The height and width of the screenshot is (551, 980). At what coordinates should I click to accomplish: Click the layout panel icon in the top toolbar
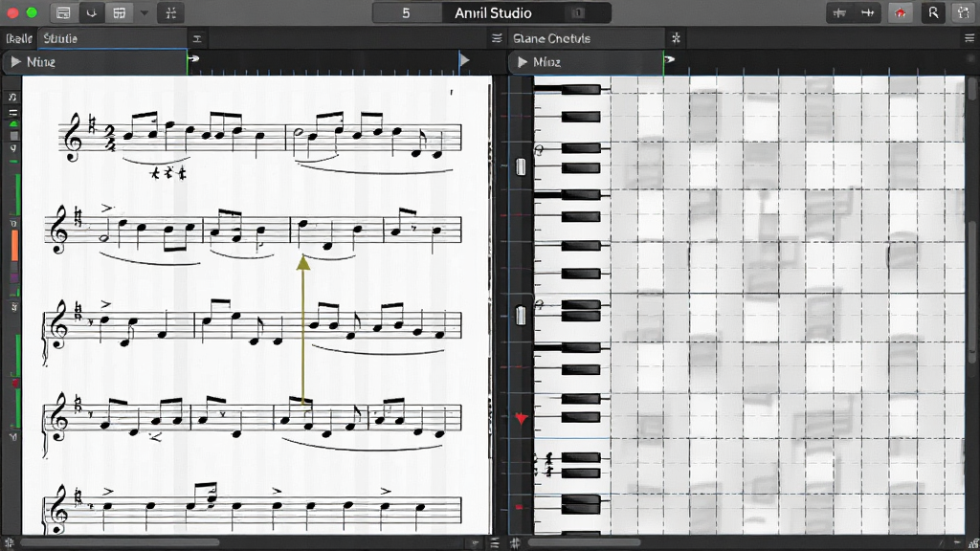(63, 13)
